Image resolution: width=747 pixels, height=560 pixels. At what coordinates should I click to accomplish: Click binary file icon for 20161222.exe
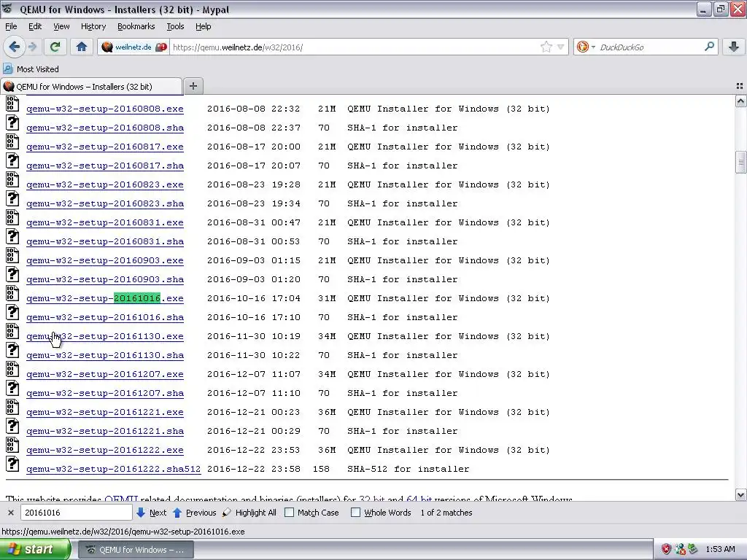click(12, 445)
